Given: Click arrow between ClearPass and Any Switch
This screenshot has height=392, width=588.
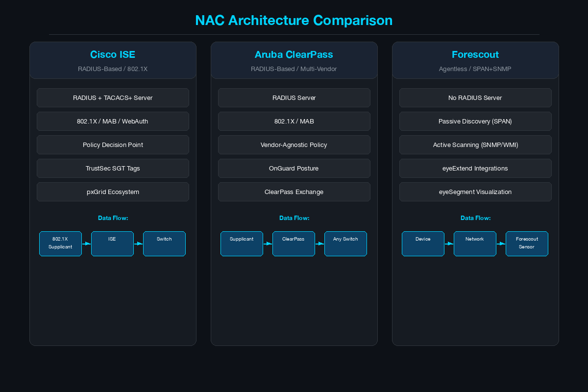Looking at the screenshot, I should coord(320,244).
